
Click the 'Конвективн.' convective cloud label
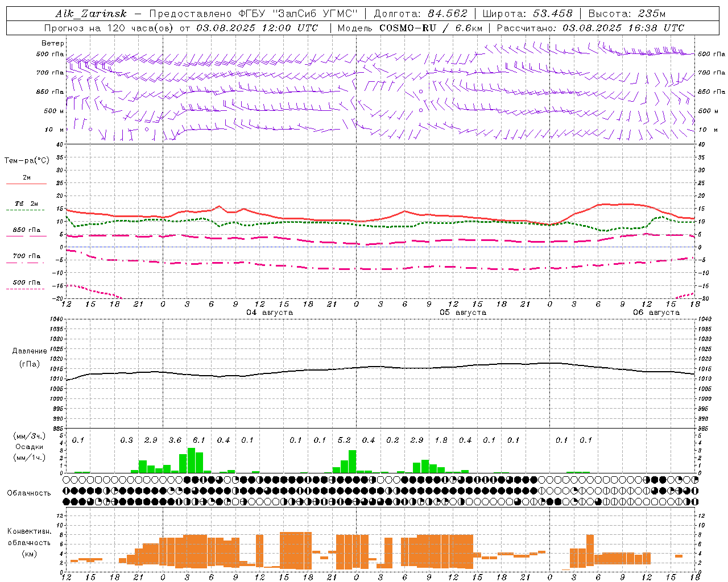click(x=29, y=531)
